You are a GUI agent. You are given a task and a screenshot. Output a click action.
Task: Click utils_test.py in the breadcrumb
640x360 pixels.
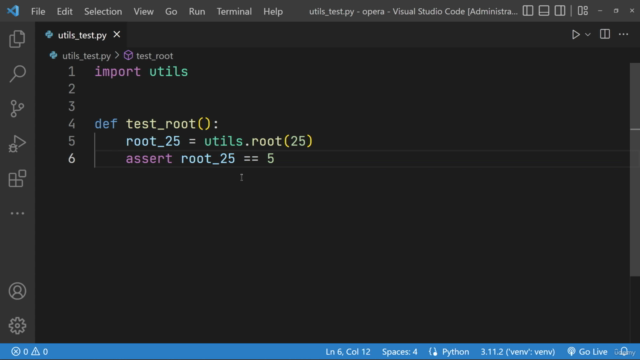tap(86, 56)
